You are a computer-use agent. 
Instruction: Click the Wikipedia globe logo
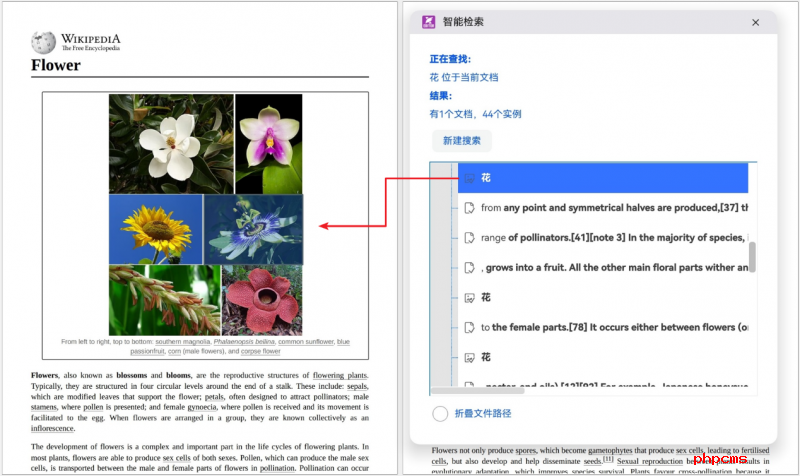point(43,41)
